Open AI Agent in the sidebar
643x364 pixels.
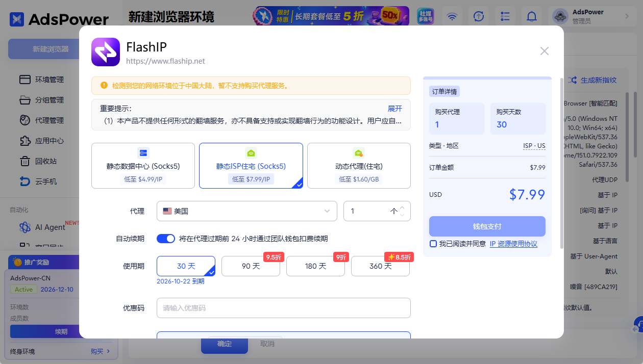coord(50,227)
